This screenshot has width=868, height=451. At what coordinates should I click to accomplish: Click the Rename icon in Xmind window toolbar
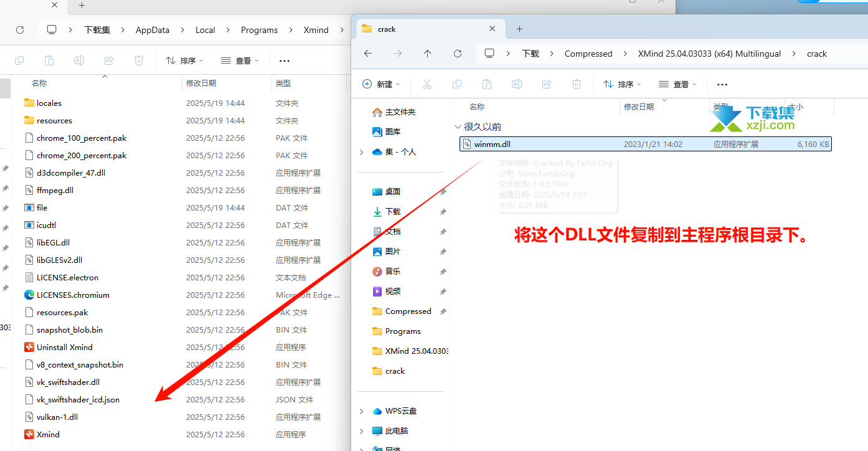pyautogui.click(x=79, y=60)
